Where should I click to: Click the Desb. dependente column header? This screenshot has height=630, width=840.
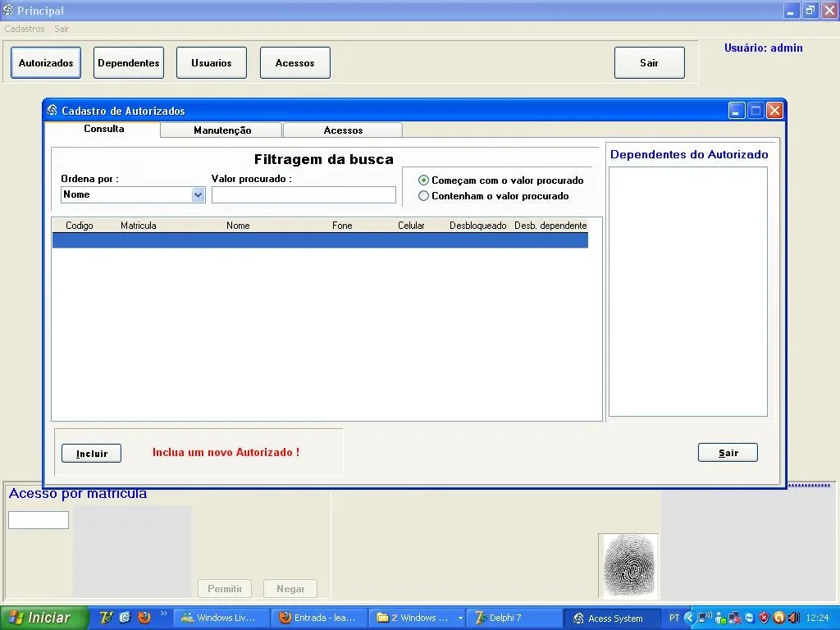click(550, 226)
